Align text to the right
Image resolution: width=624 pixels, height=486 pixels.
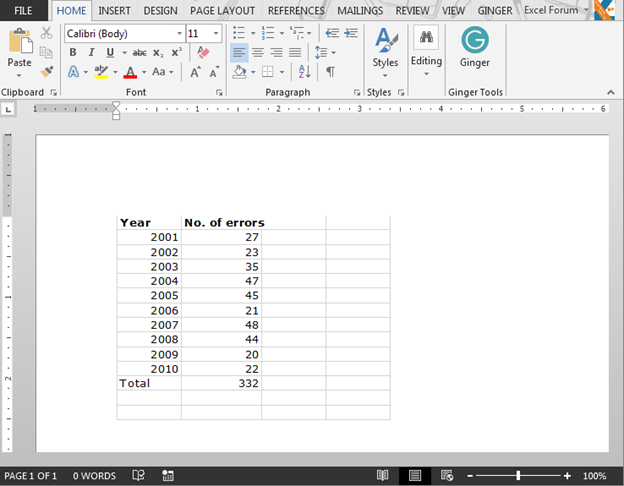tap(276, 53)
